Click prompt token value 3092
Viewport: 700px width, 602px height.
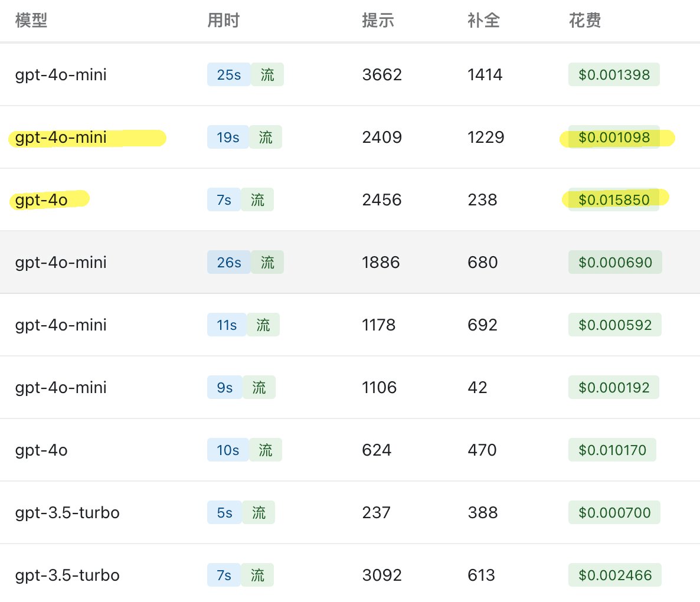[382, 574]
